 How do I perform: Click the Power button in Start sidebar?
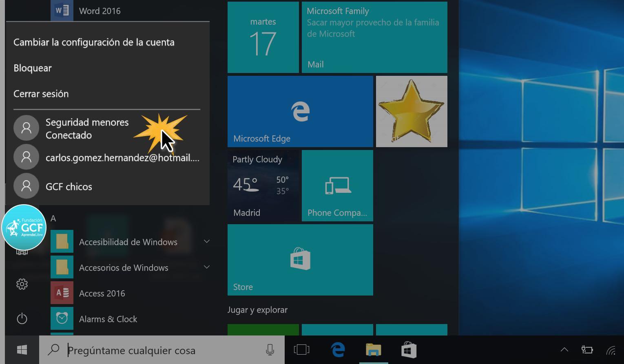[22, 318]
